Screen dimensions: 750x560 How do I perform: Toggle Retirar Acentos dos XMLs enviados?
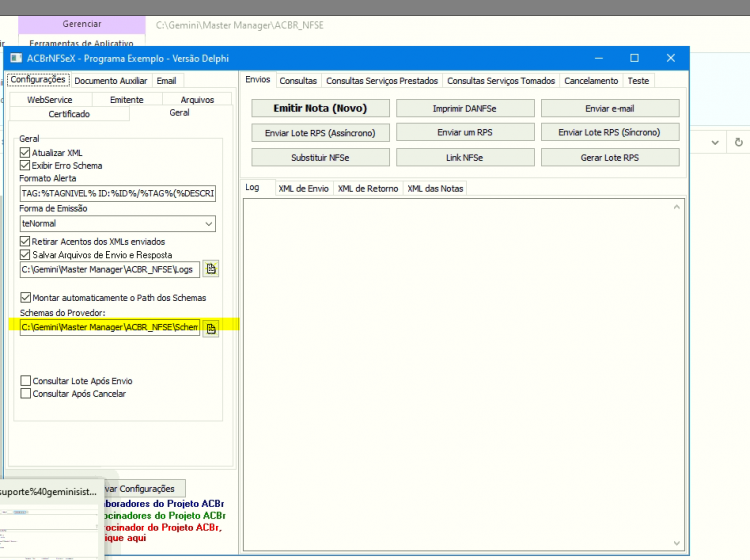tap(25, 242)
